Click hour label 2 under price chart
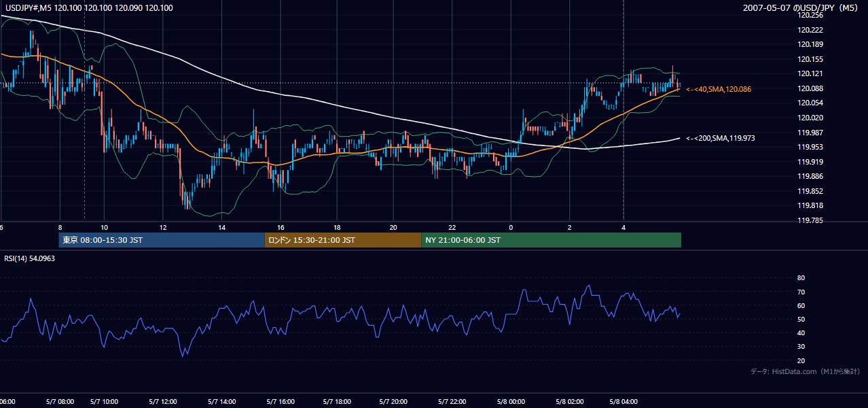868x408 pixels. (569, 227)
